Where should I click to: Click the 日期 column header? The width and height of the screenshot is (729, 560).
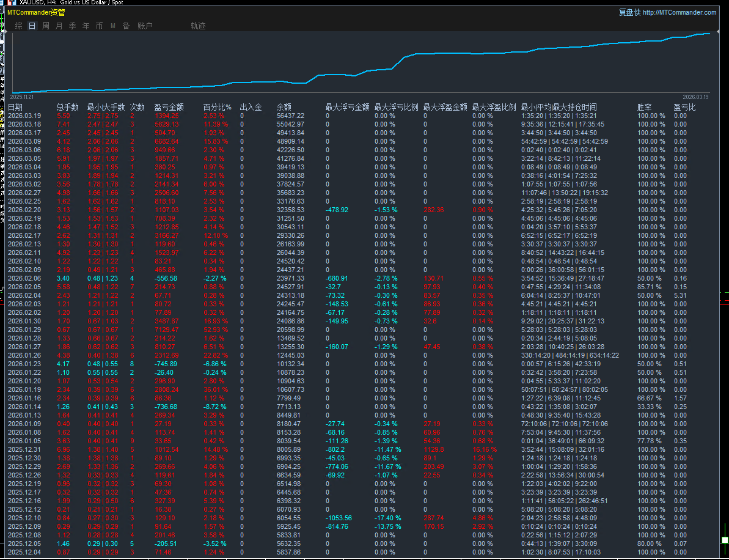15,107
